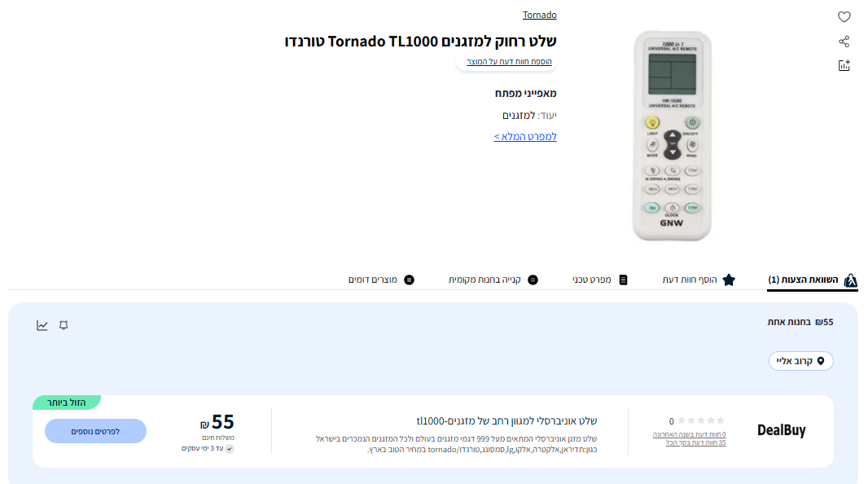Open price history graph icon

(x=42, y=325)
